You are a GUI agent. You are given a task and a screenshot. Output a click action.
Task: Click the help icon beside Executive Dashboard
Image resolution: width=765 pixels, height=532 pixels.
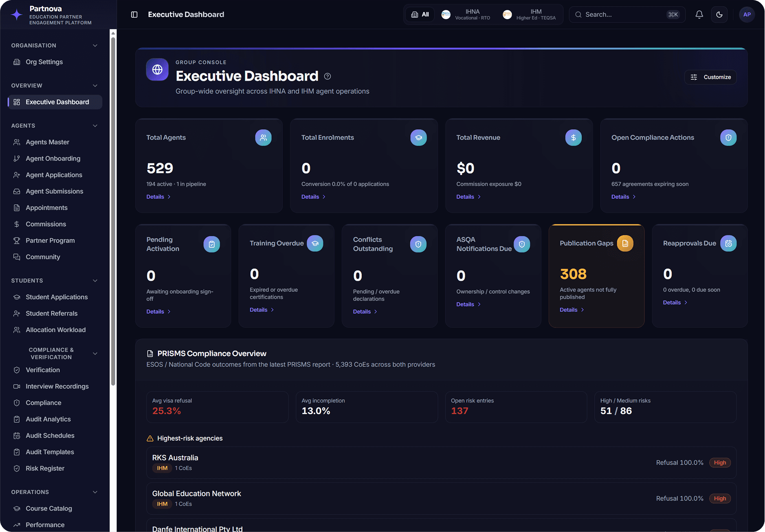328,76
